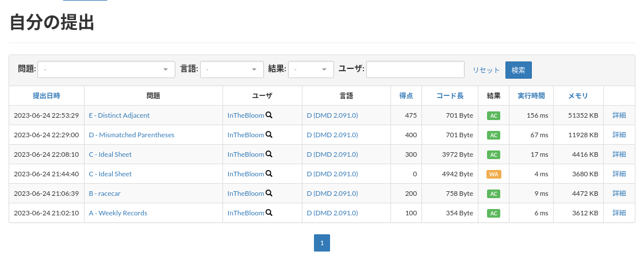Open problem E - Distinct Adjacent
Viewport: 644px width, 259px height.
(x=119, y=115)
